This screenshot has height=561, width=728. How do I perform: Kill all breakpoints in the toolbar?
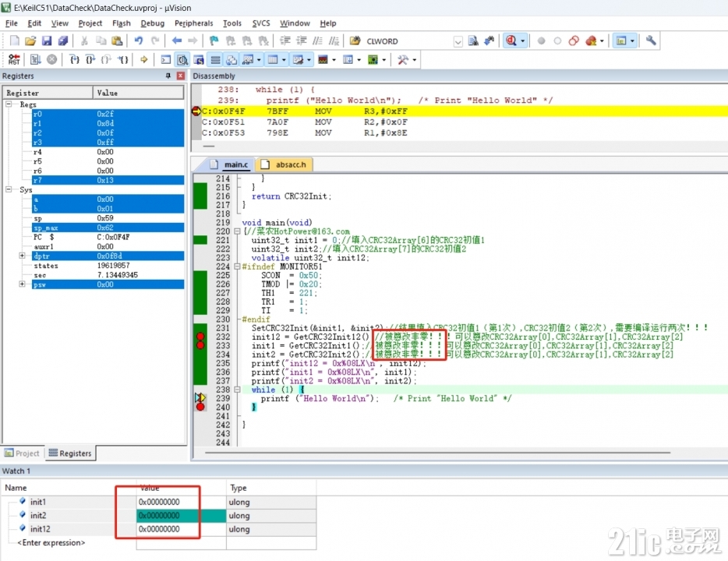(x=591, y=41)
